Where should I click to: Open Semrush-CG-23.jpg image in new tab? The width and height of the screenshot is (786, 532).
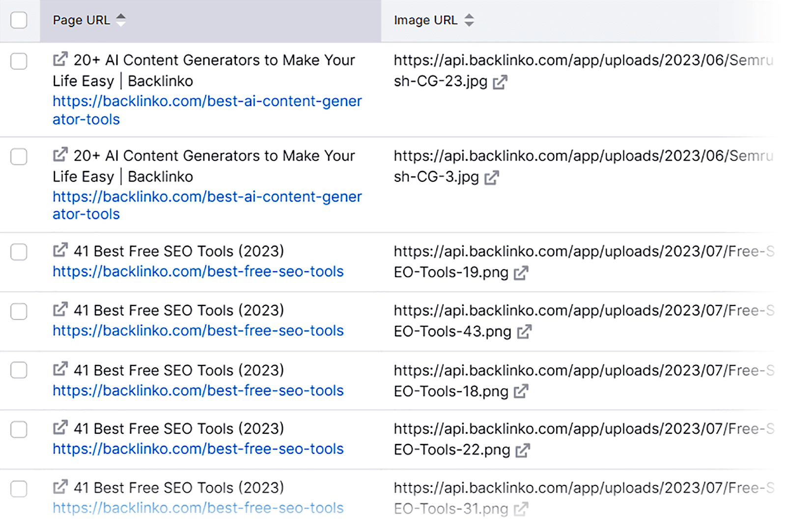pos(500,82)
